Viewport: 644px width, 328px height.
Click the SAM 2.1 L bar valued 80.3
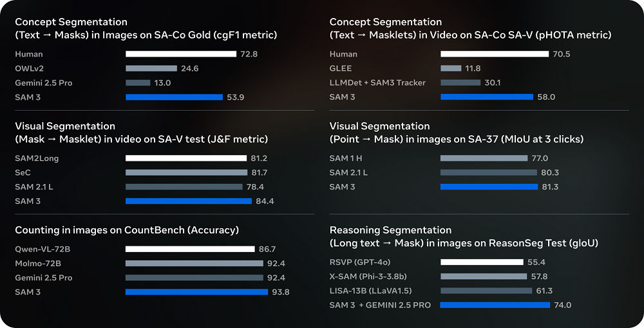tap(488, 172)
